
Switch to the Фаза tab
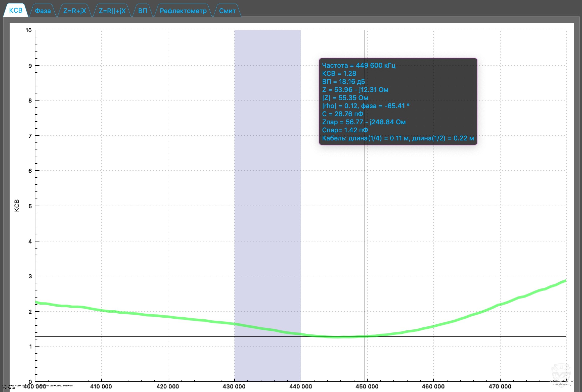(43, 11)
